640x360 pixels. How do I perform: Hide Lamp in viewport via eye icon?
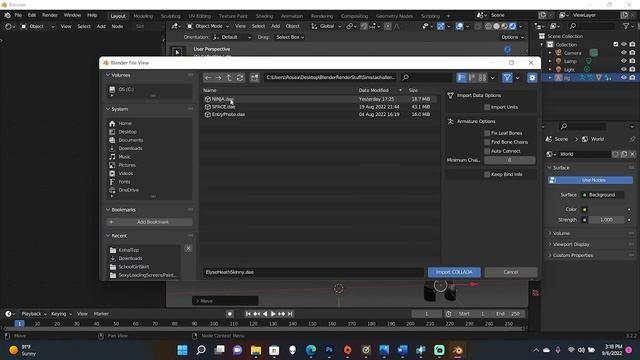tap(624, 61)
